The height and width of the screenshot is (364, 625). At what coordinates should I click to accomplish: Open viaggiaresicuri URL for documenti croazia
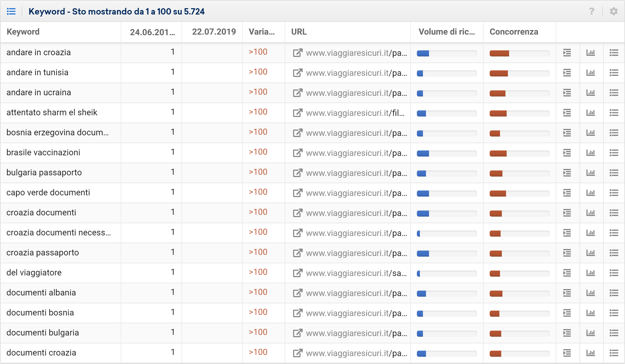[x=356, y=353]
